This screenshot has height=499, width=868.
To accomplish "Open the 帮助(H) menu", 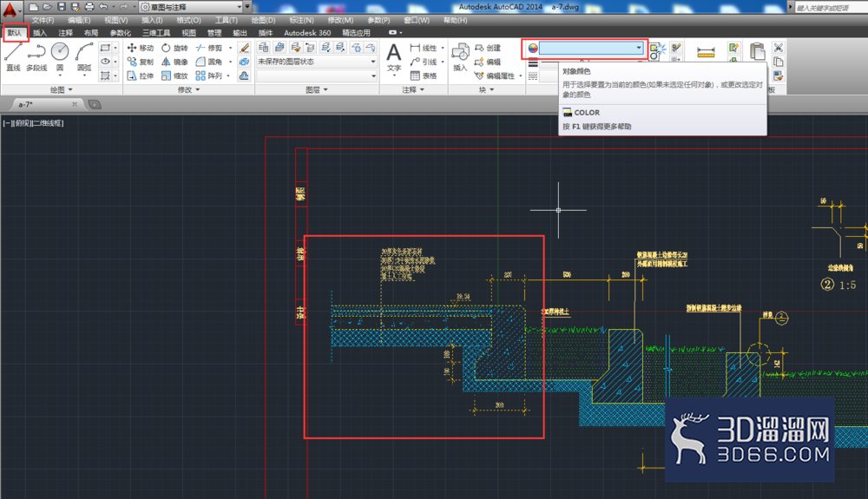I will pos(455,21).
